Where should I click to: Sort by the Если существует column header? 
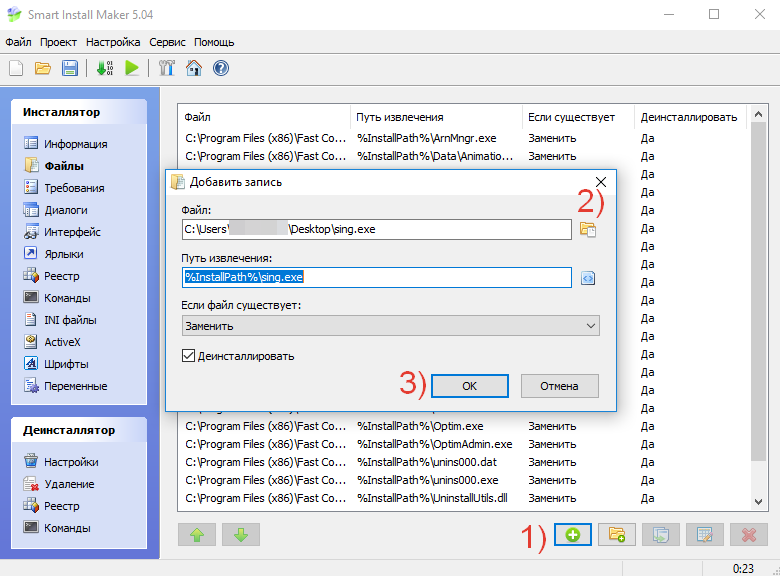579,117
